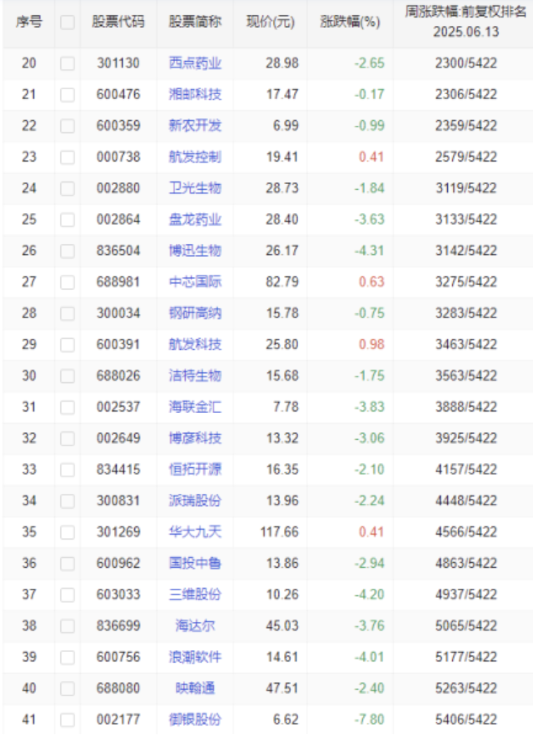Sort by 现价(元) column header
This screenshot has width=533, height=756.
coord(270,22)
